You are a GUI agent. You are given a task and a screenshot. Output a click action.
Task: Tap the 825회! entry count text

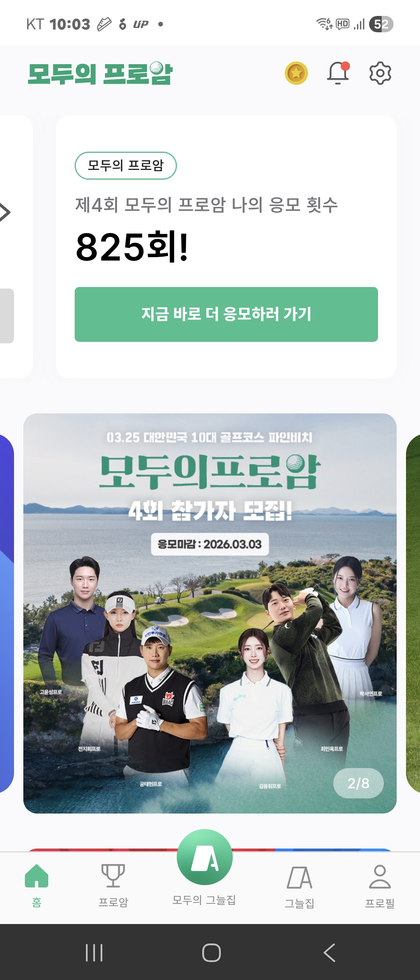(132, 247)
